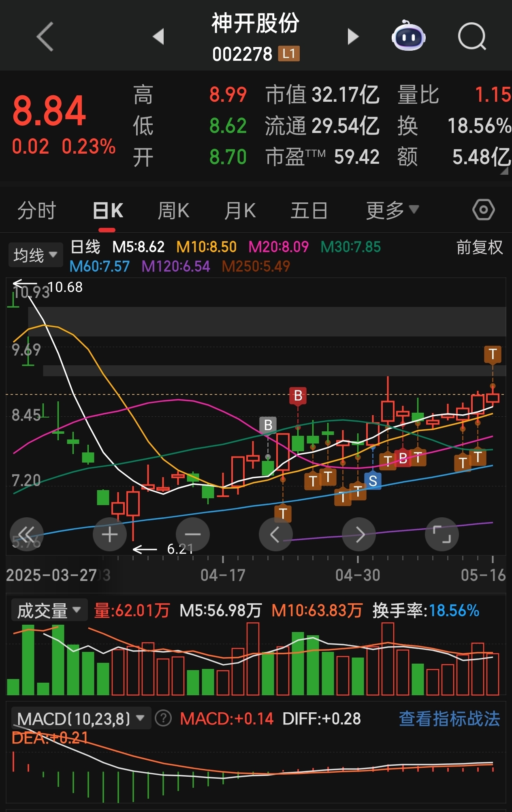Tap open price 8.70
This screenshot has width=512, height=812.
[228, 157]
